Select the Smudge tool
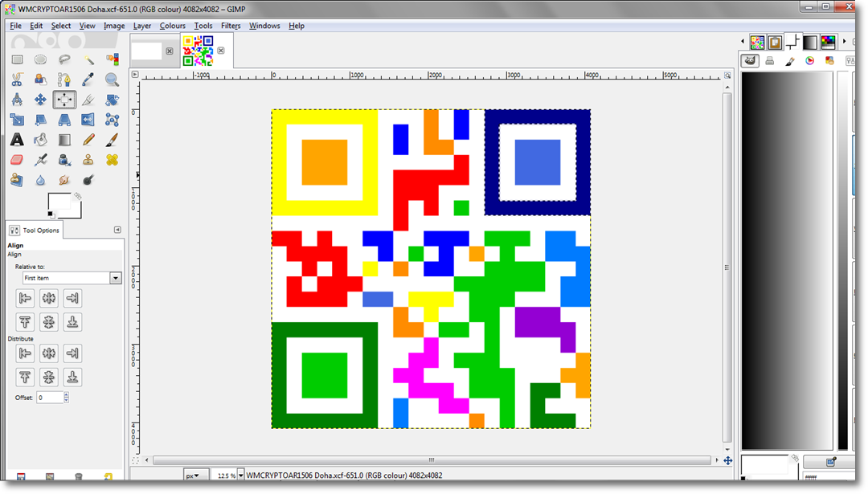868x494 pixels. click(x=64, y=180)
